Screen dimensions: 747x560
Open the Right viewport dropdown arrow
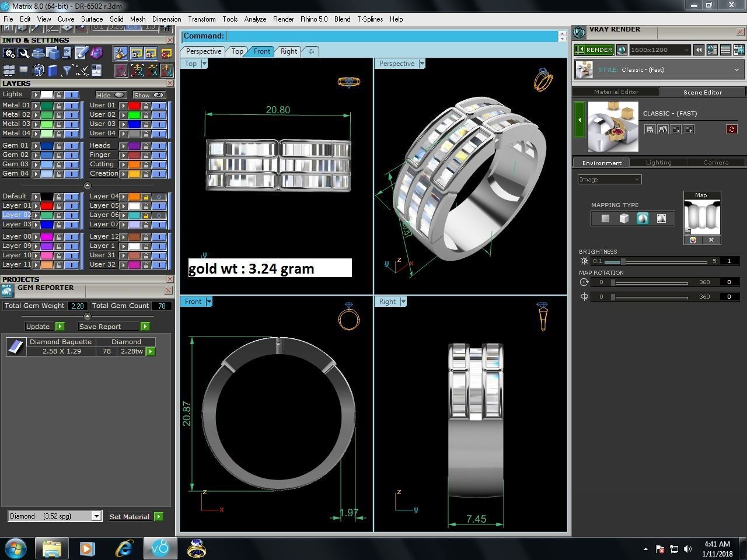point(403,302)
